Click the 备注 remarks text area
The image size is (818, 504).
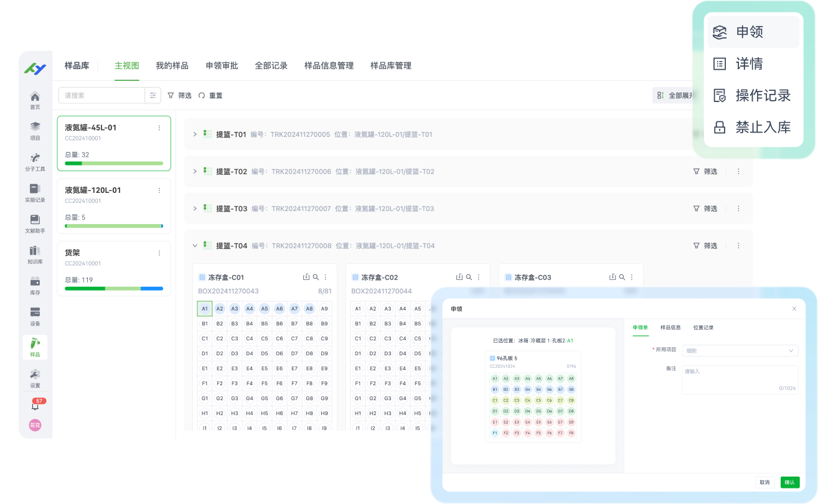click(740, 380)
